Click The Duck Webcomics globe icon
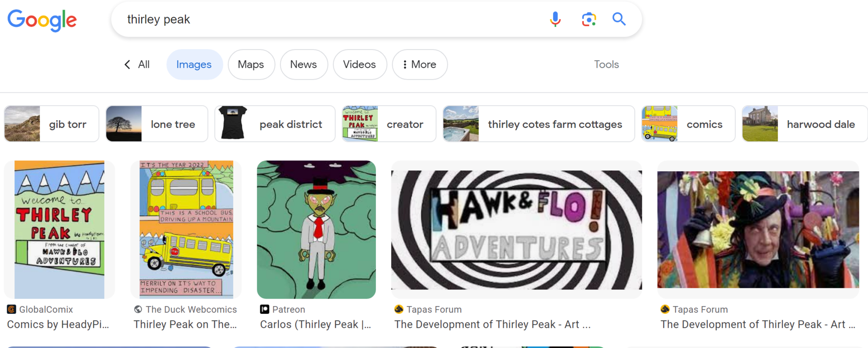This screenshot has height=348, width=868. pos(138,310)
